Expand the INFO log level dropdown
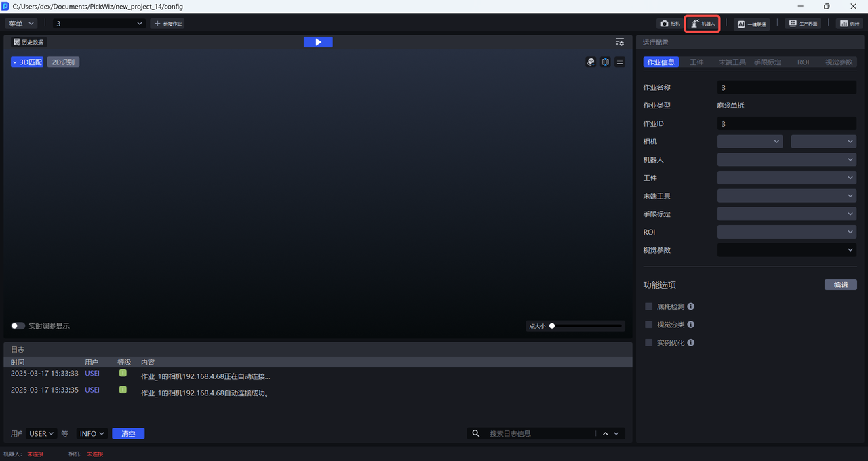The height and width of the screenshot is (461, 868). [92, 434]
